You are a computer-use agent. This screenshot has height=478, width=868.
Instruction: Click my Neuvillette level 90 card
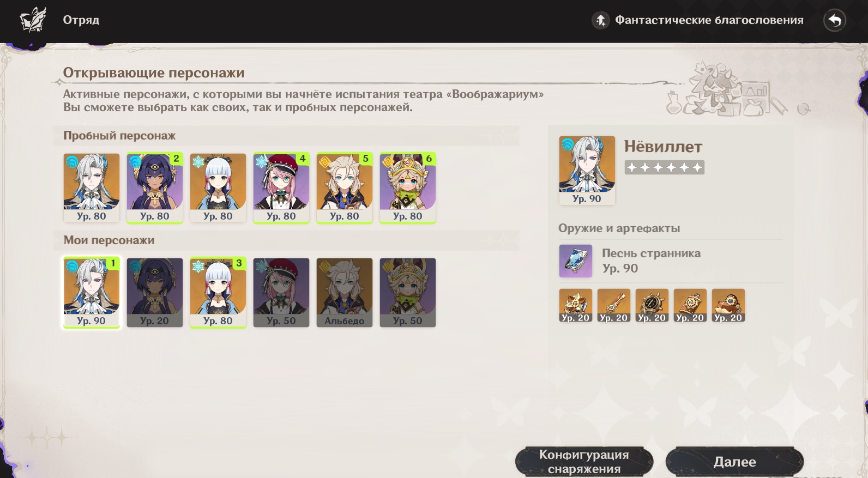[92, 292]
